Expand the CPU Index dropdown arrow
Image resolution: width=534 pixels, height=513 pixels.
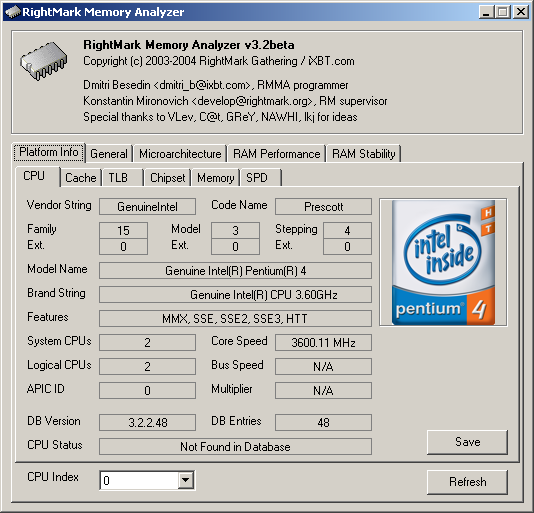pyautogui.click(x=186, y=480)
